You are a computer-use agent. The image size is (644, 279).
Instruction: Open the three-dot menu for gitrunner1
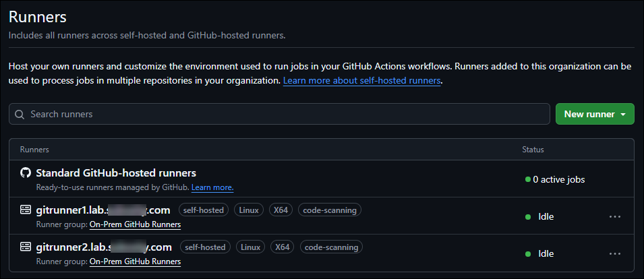614,217
